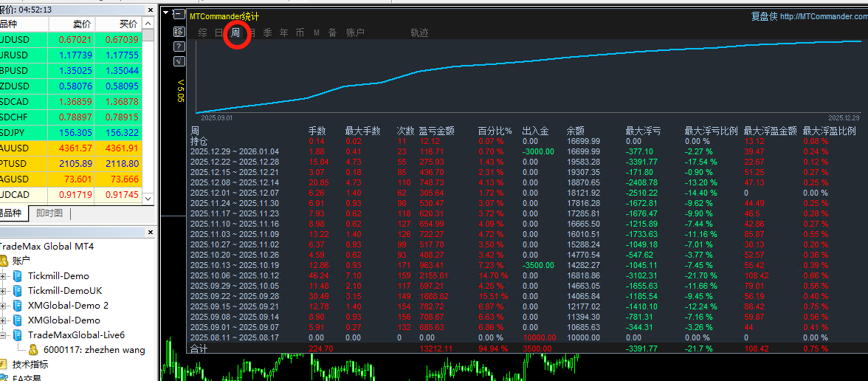Select the TradeMaxGlobal-Live6 tree item
The height and width of the screenshot is (381, 868).
coord(77,335)
